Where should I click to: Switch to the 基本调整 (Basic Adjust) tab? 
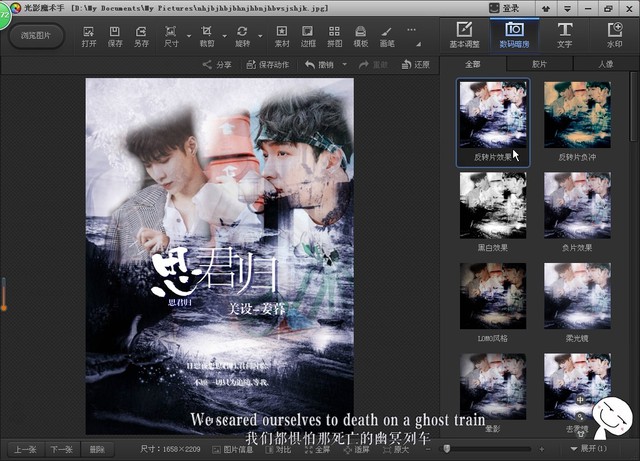[464, 36]
